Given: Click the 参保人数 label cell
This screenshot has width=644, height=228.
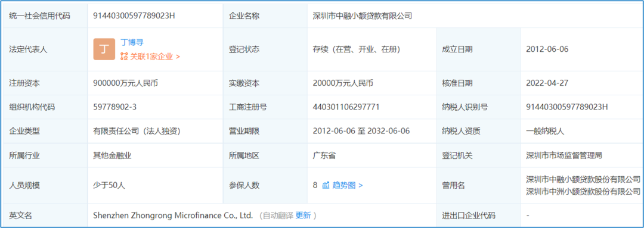Looking at the screenshot, I should 265,185.
